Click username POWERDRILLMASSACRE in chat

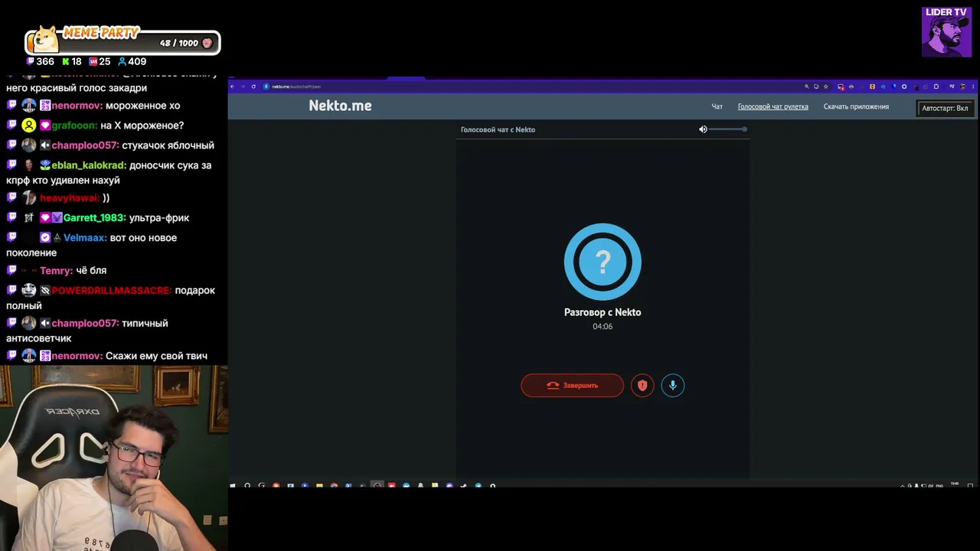point(111,291)
